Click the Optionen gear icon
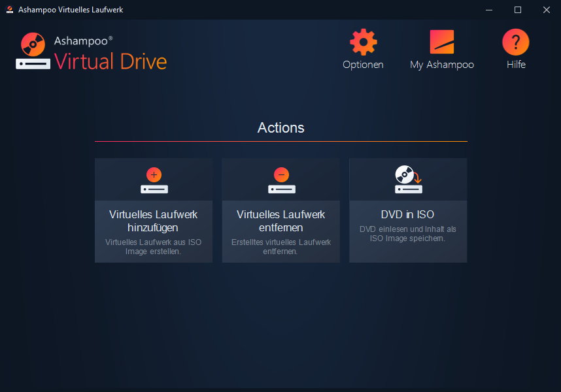Screen dimensions: 561x392 click(363, 42)
